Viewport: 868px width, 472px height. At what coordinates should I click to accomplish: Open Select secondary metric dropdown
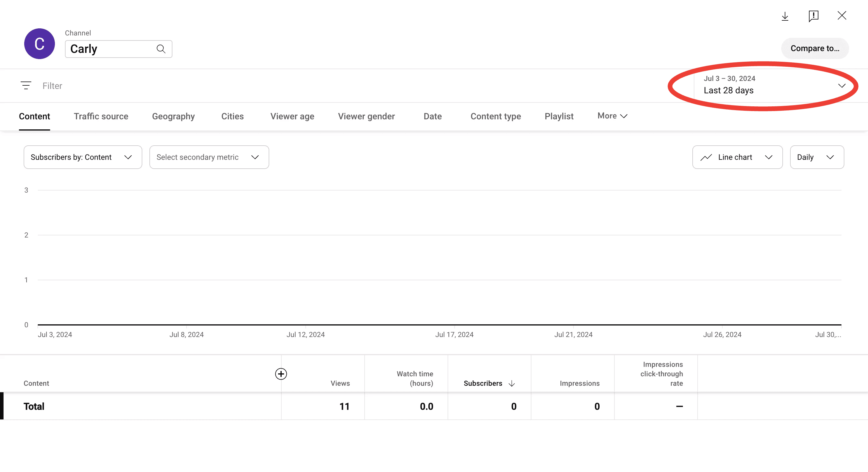pos(209,157)
